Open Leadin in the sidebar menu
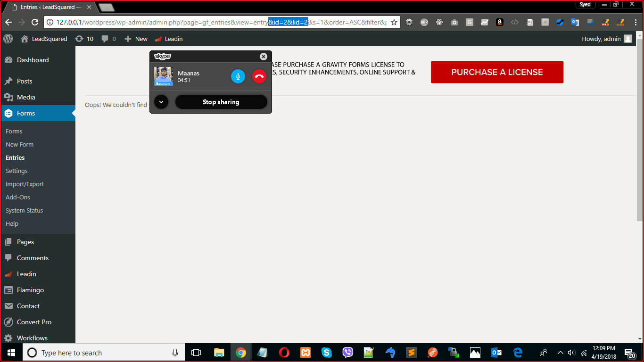644x362 pixels. pos(38,274)
